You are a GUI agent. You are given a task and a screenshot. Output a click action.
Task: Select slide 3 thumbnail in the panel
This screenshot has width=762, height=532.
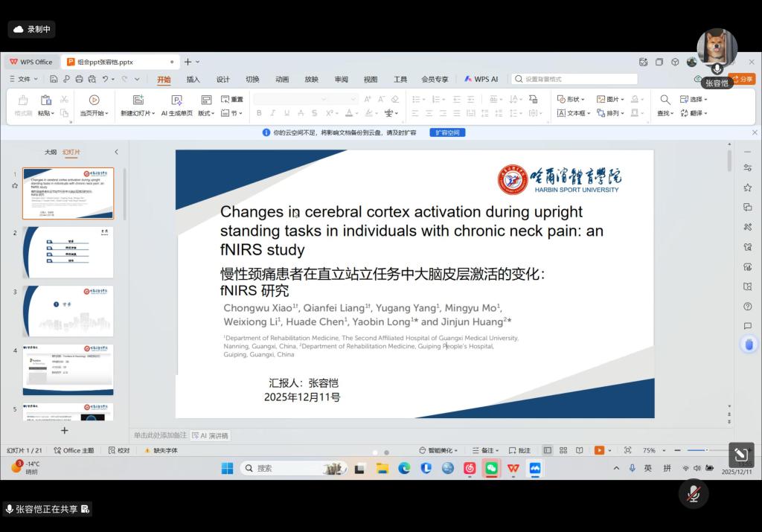tap(68, 311)
